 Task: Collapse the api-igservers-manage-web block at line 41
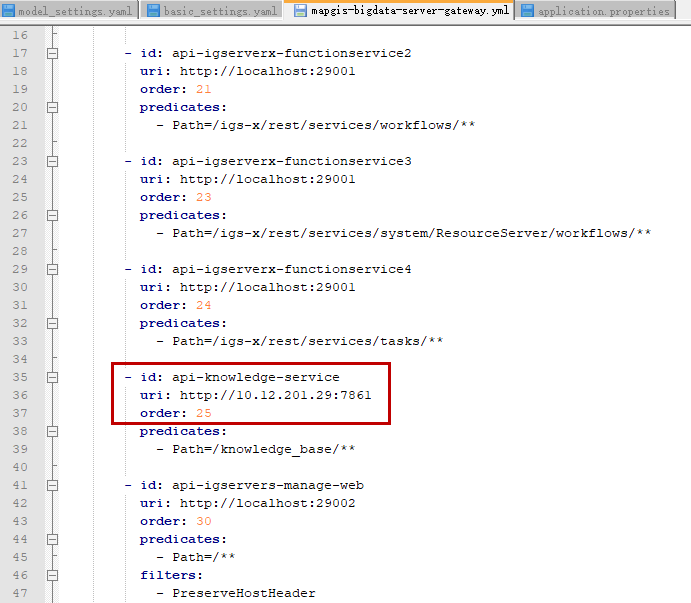[52, 485]
